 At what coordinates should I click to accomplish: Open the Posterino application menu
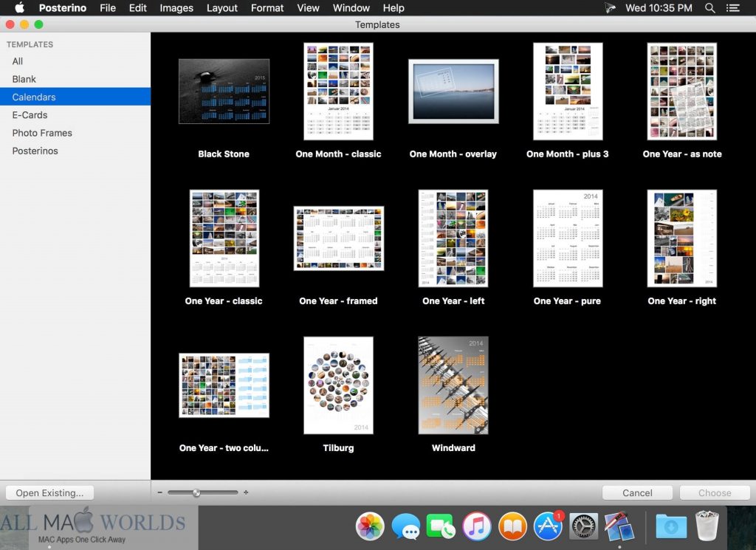click(63, 7)
